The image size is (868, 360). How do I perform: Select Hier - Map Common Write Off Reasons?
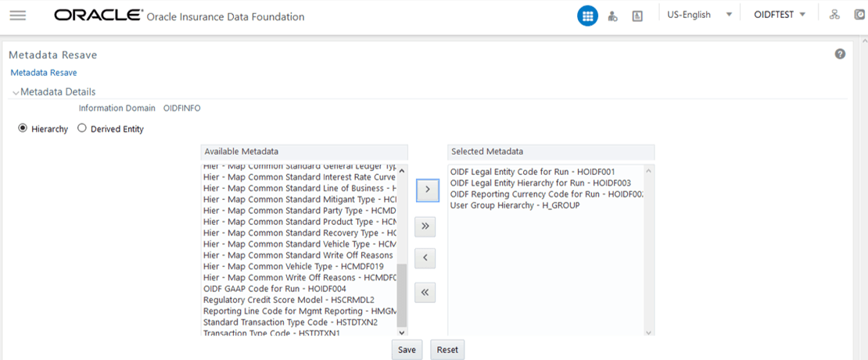pos(299,277)
